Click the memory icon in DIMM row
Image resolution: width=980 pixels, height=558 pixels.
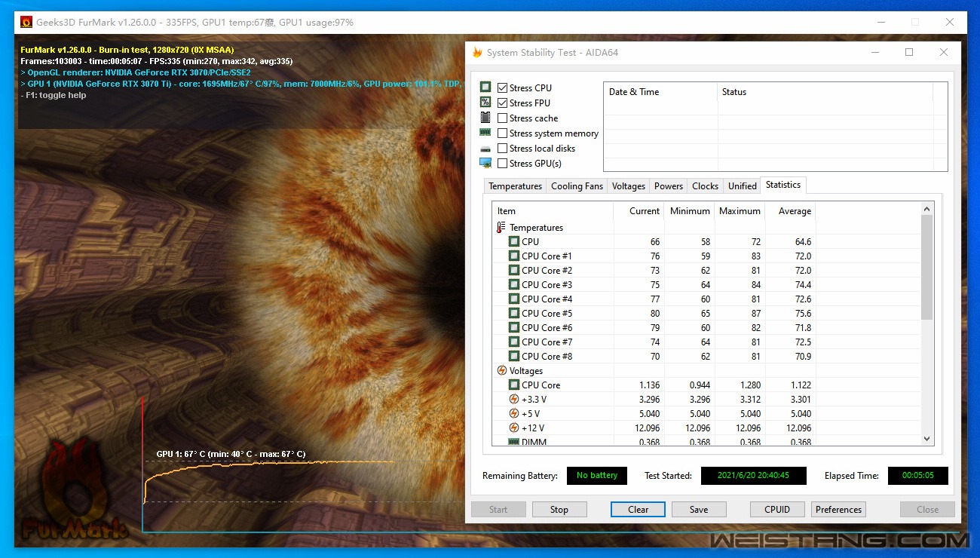pos(514,441)
